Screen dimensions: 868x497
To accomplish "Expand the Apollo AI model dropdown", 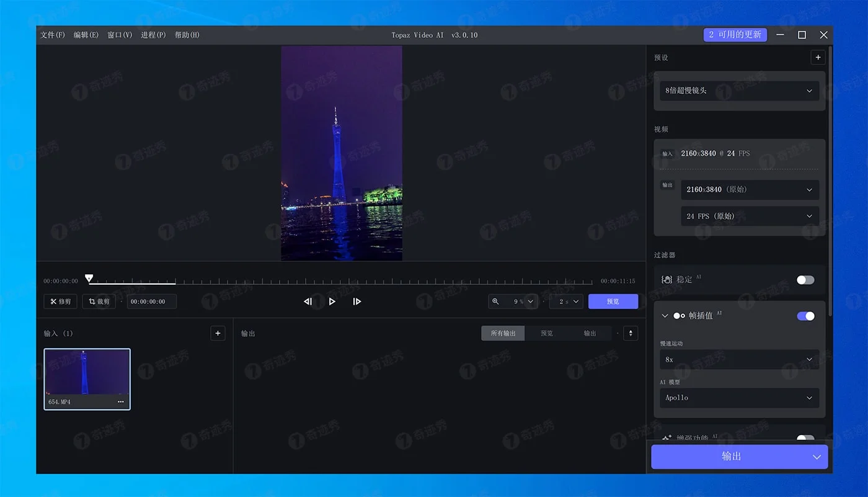I will [739, 398].
